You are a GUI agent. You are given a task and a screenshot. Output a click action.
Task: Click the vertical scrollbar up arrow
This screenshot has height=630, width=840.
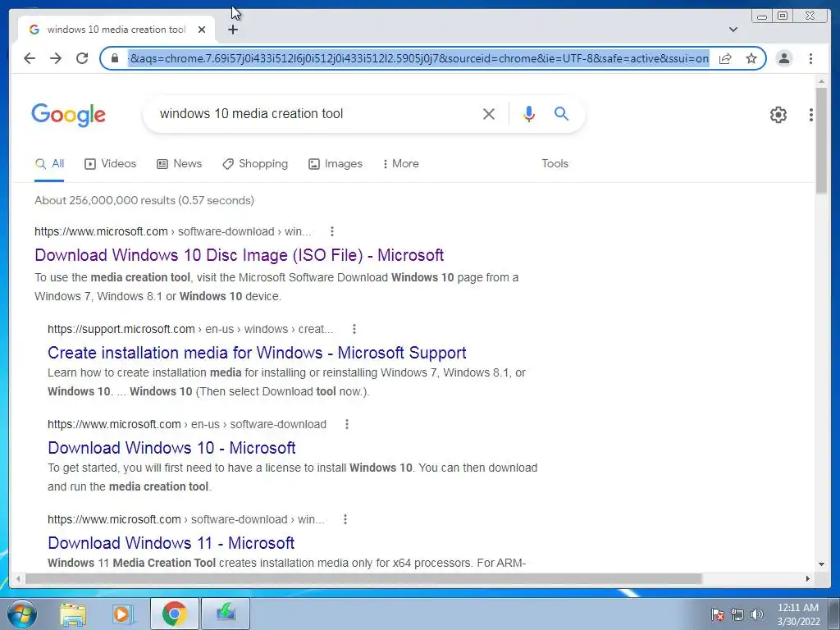click(x=821, y=82)
